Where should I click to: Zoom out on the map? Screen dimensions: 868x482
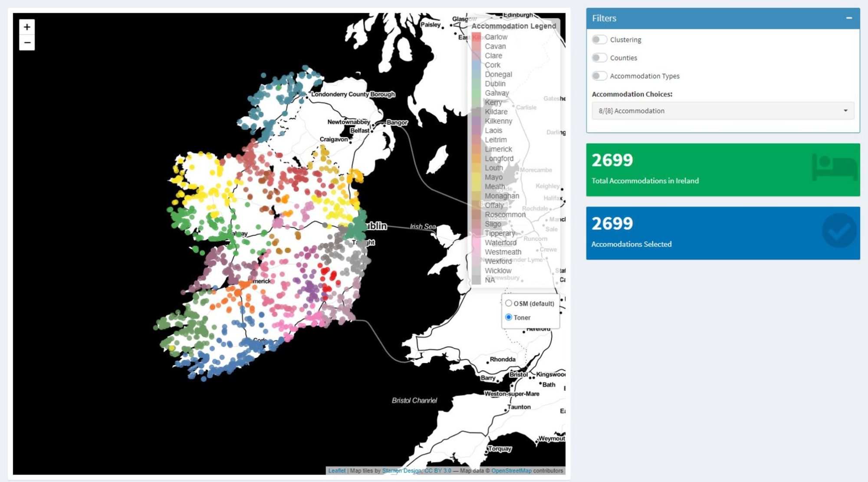click(x=27, y=43)
